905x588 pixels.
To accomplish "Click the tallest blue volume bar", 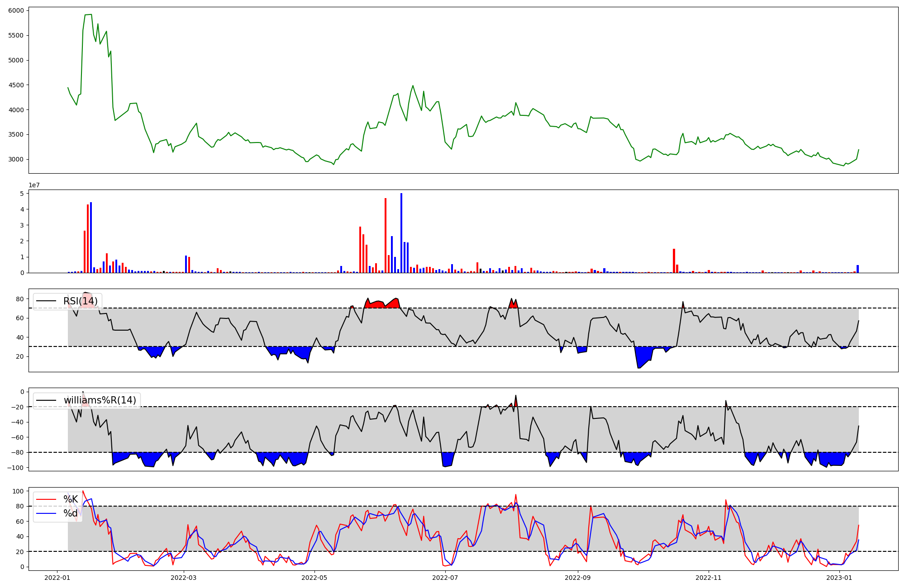I will (x=401, y=233).
